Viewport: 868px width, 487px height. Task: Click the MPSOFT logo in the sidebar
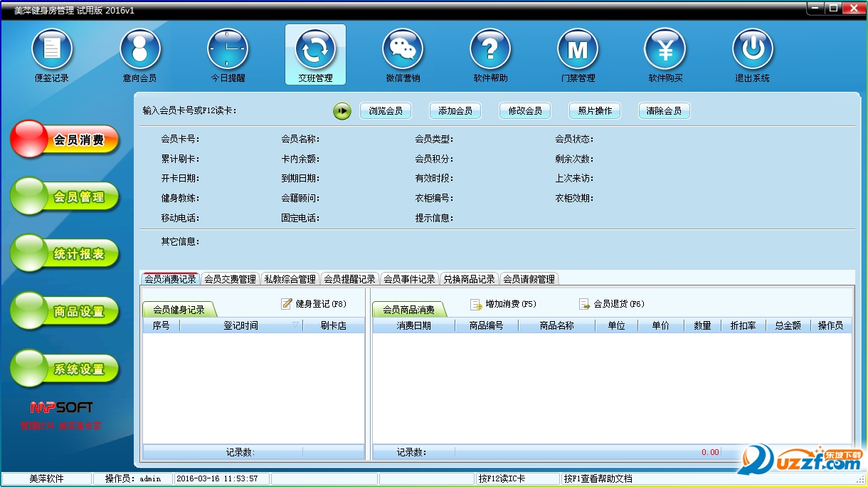point(61,408)
